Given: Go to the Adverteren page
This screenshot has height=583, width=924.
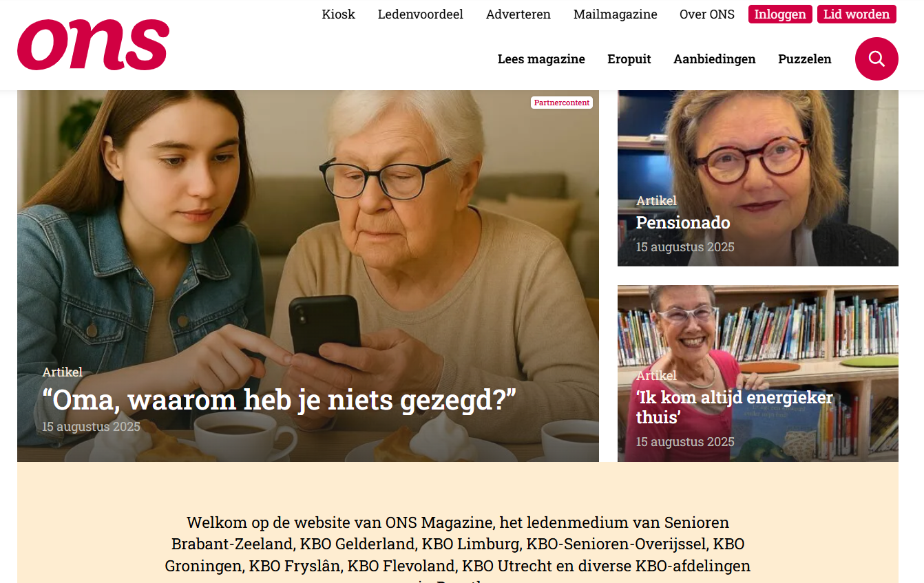Looking at the screenshot, I should pos(518,14).
